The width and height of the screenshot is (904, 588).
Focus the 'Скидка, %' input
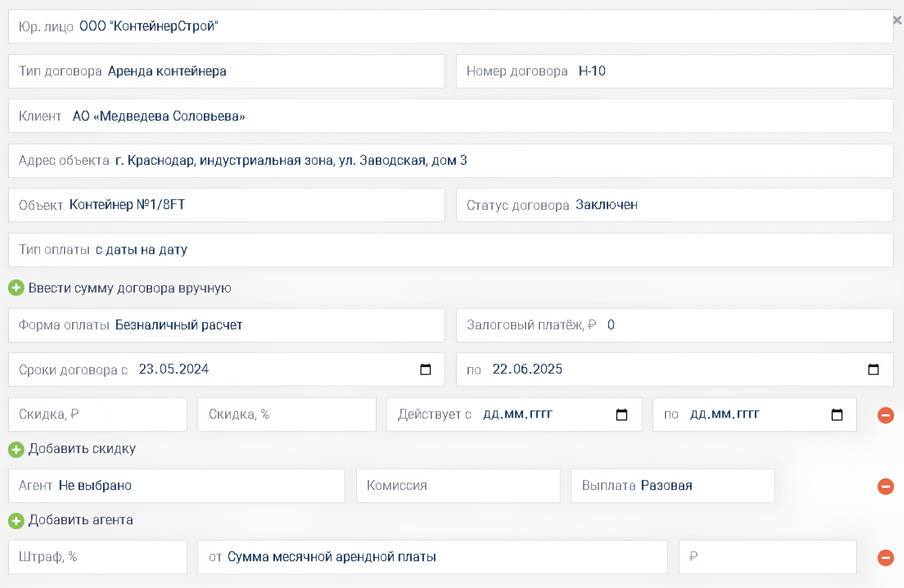287,414
